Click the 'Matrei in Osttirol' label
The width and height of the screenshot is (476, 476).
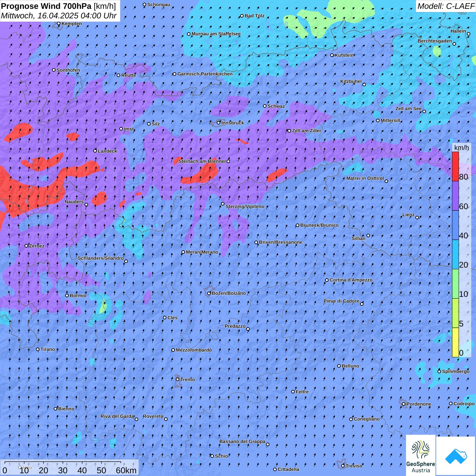click(x=365, y=178)
